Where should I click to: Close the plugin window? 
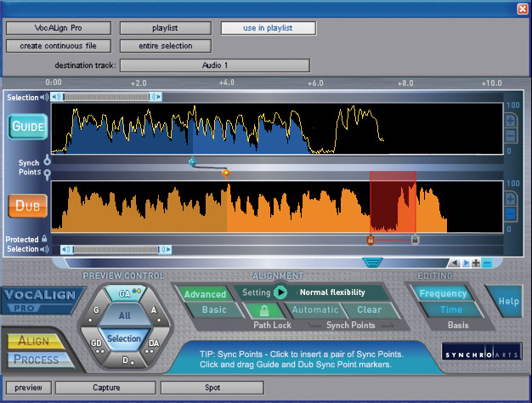(x=523, y=9)
